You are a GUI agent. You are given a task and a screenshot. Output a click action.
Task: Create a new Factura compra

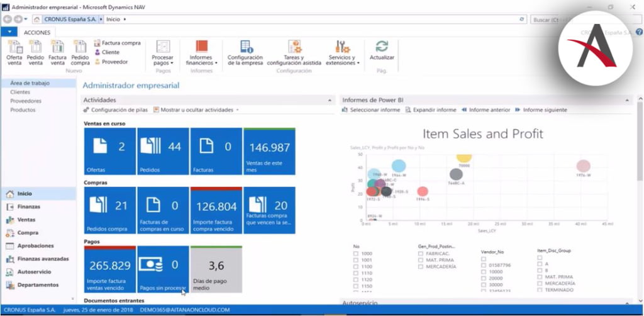[x=118, y=43]
